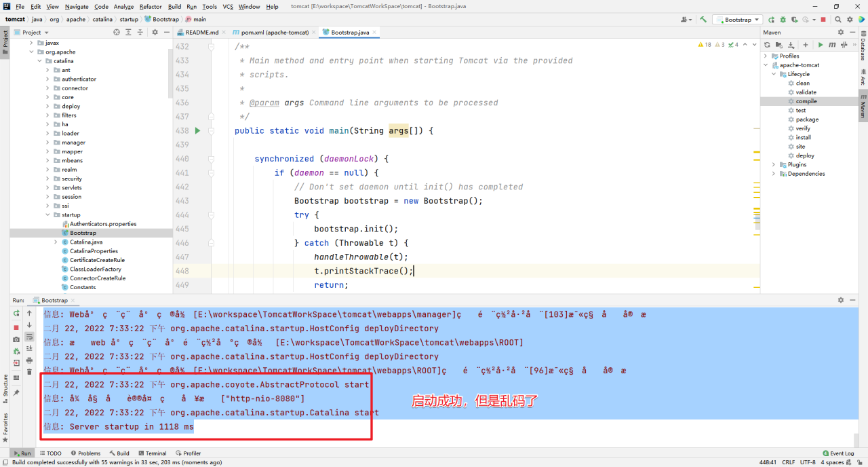Add a Maven project with plus icon

[x=806, y=45]
